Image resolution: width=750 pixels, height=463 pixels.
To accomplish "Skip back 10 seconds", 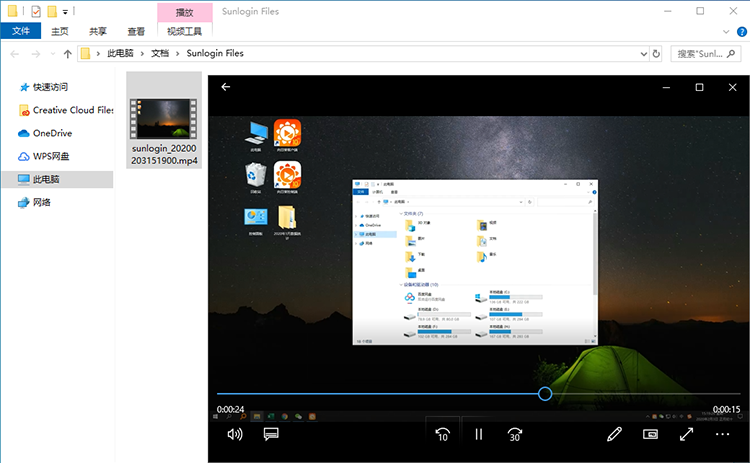I will [442, 434].
